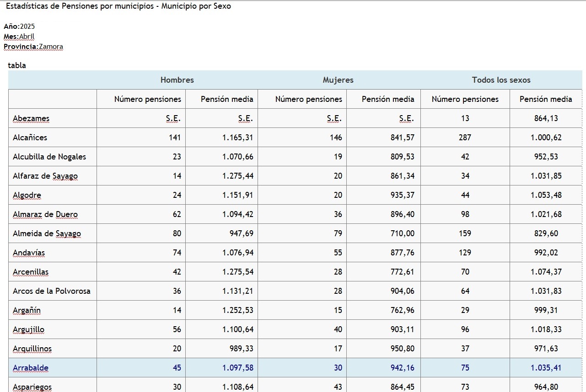The image size is (586, 392).
Task: Click the Arcos de la Polvorosa row
Action: 52,291
